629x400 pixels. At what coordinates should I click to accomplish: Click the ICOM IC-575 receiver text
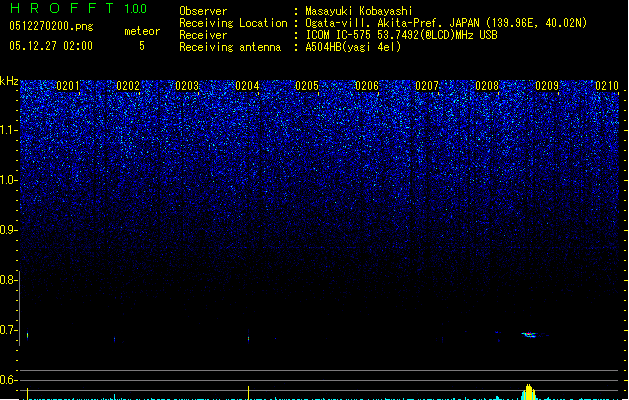(402, 35)
